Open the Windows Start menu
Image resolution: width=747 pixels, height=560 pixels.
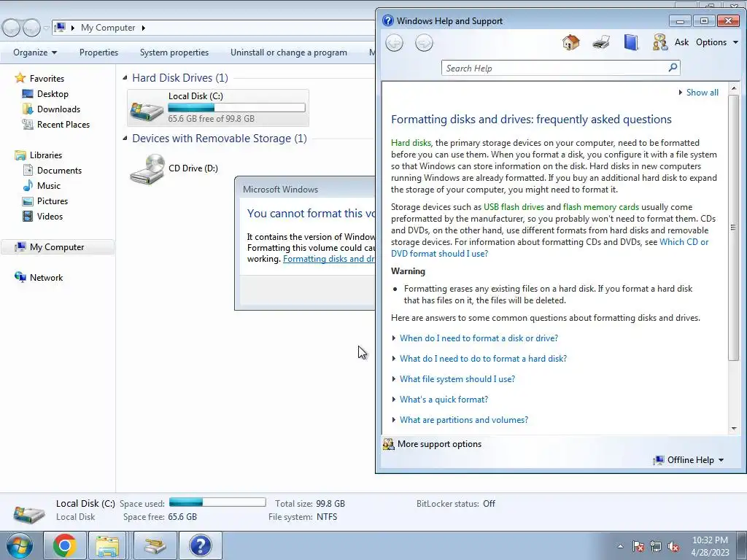pyautogui.click(x=20, y=545)
